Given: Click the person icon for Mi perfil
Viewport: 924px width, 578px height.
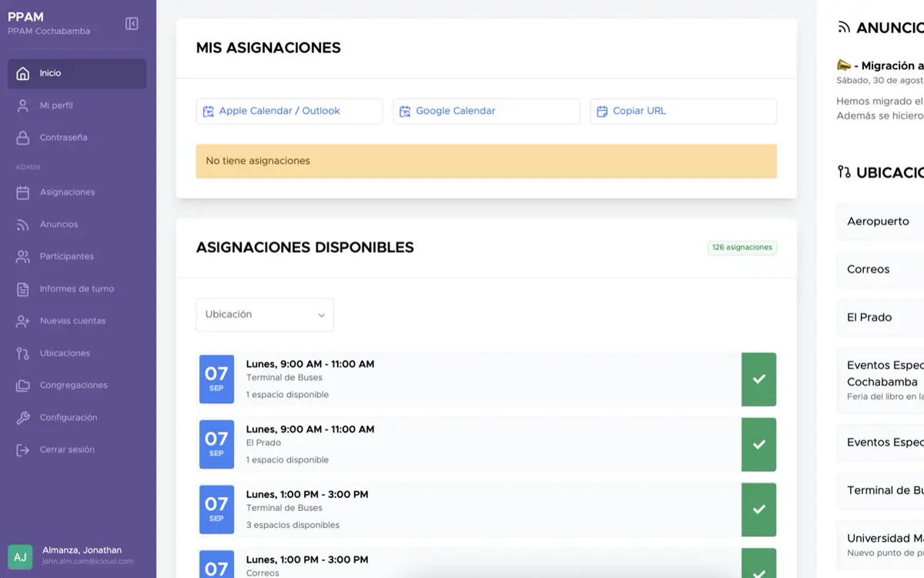Looking at the screenshot, I should click(x=23, y=106).
